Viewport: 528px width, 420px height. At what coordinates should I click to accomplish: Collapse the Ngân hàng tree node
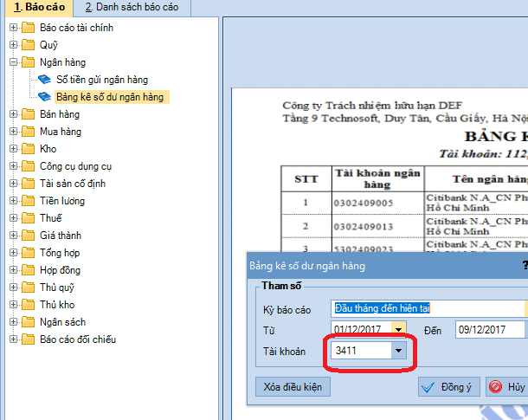(13, 62)
